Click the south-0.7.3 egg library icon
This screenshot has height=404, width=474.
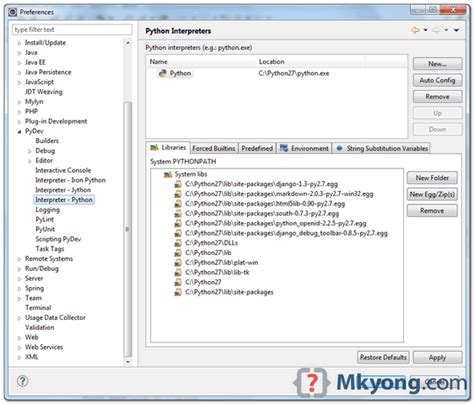[178, 213]
